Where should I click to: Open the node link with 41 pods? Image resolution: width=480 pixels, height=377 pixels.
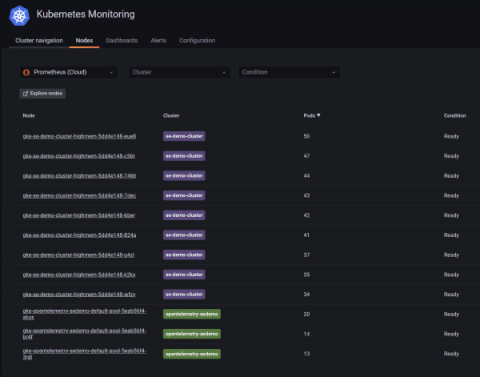(79, 235)
